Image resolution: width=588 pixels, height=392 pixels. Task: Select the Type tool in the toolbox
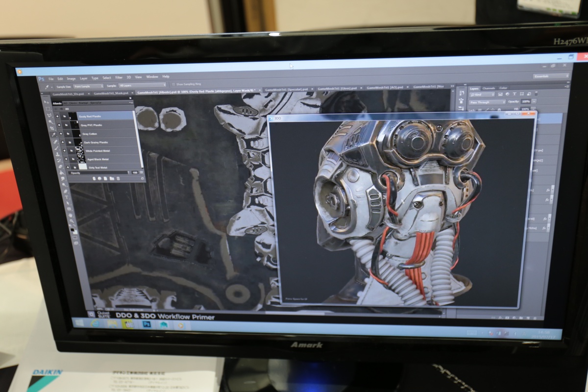(67, 197)
